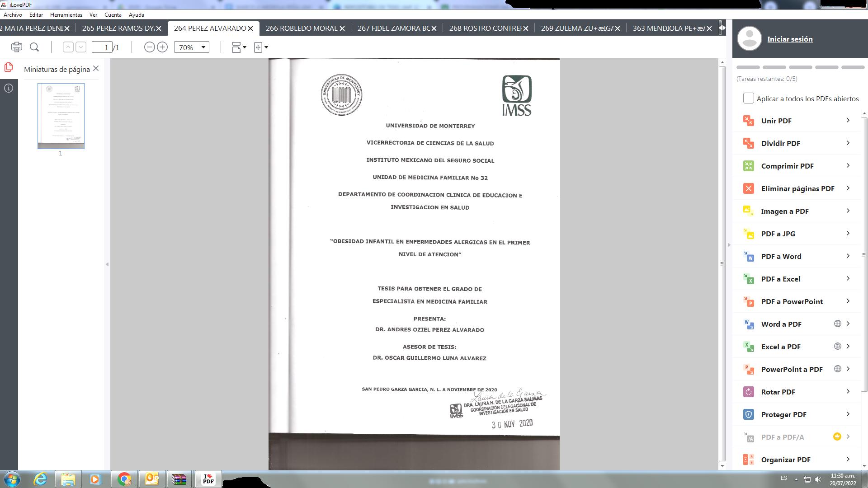868x488 pixels.
Task: Collapse the right tools panel splitter arrow
Action: pos(729,245)
